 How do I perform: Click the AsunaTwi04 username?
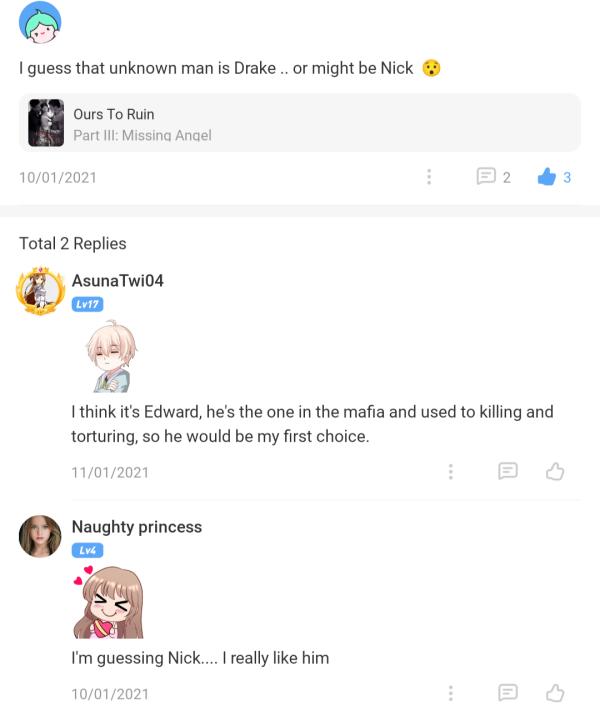click(117, 281)
